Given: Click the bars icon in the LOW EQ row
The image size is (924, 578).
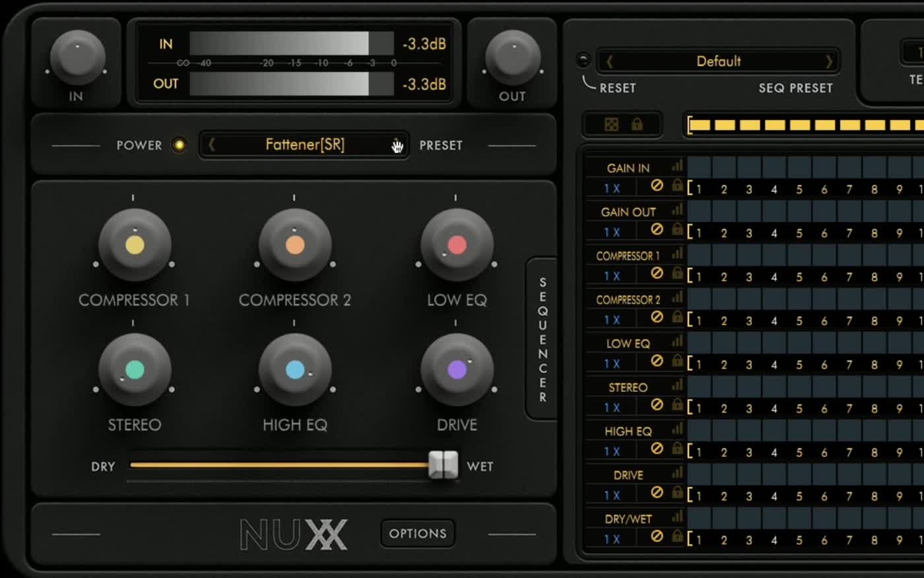Looking at the screenshot, I should point(677,342).
